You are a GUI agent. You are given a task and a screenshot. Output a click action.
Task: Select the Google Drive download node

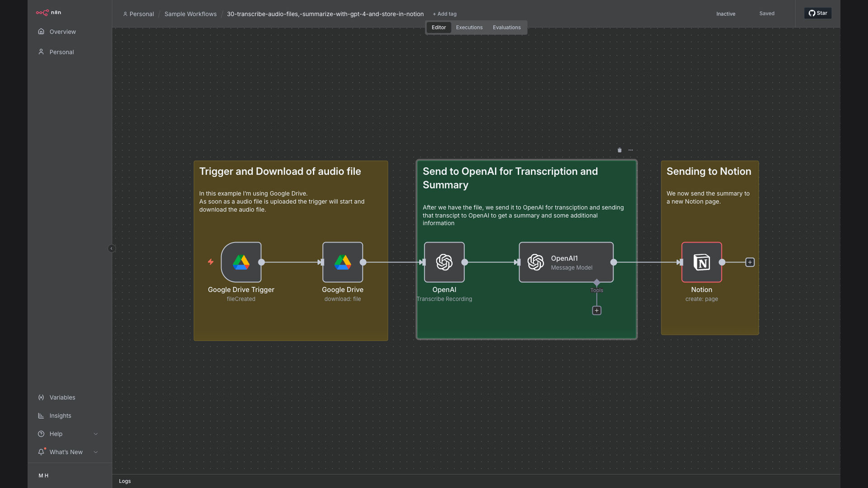[343, 262]
